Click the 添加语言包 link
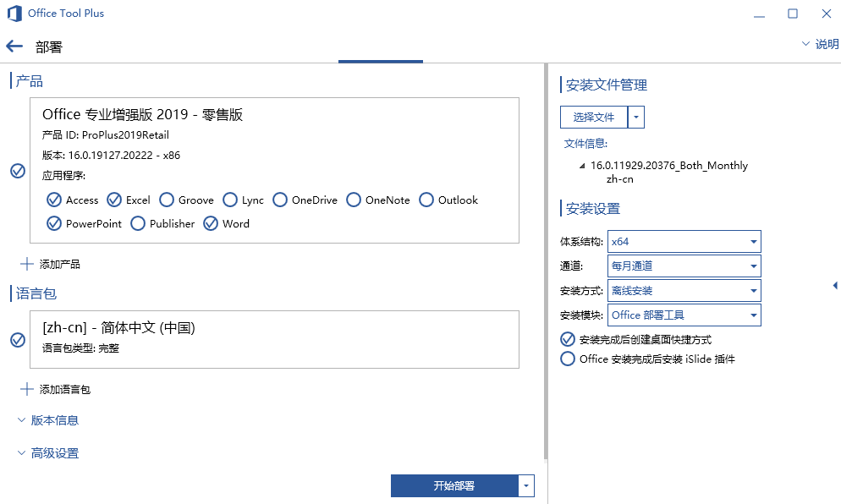The width and height of the screenshot is (841, 504). [x=65, y=389]
